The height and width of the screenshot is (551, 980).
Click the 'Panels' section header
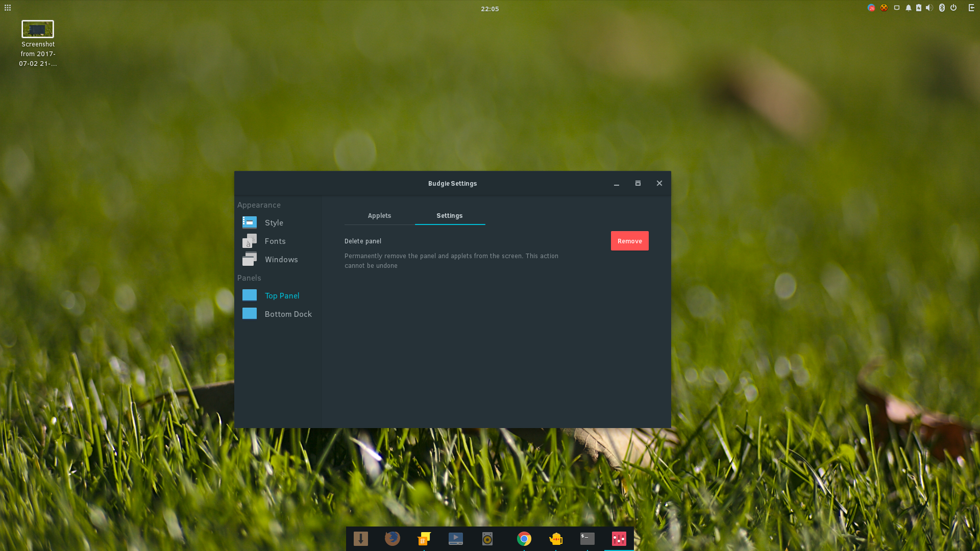(249, 278)
